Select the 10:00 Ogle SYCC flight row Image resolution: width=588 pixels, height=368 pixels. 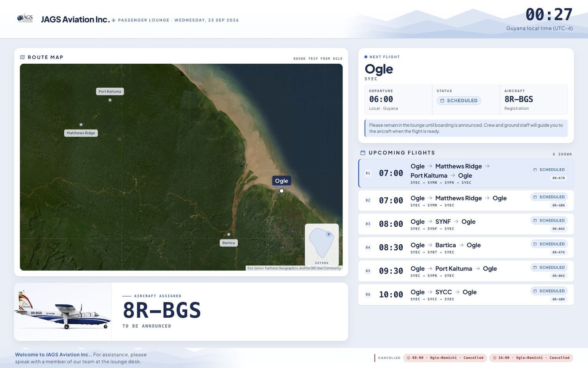[x=466, y=295]
